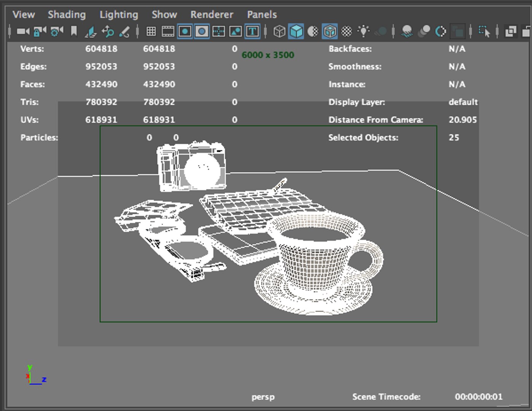Image resolution: width=532 pixels, height=411 pixels.
Task: Turn off the Gate Mask
Action: (x=202, y=31)
